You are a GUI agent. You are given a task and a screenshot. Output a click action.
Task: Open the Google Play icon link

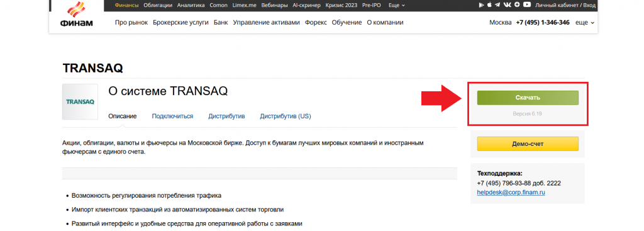point(482,5)
